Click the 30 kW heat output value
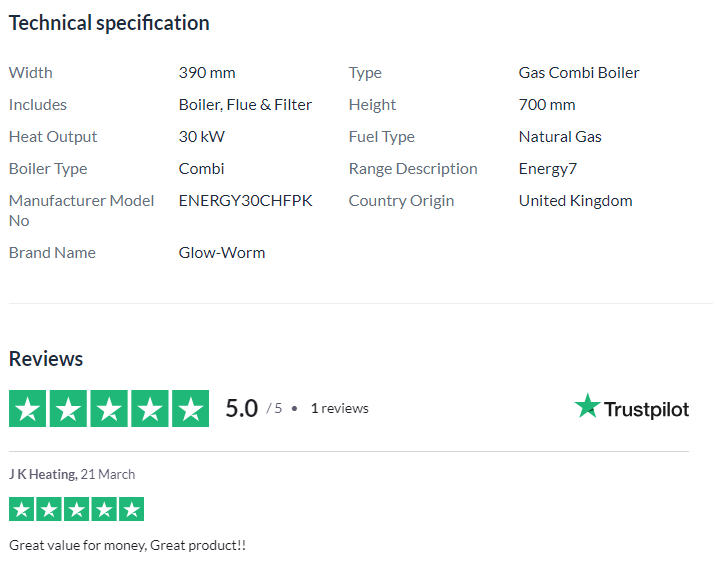Image resolution: width=716 pixels, height=570 pixels. coord(202,137)
